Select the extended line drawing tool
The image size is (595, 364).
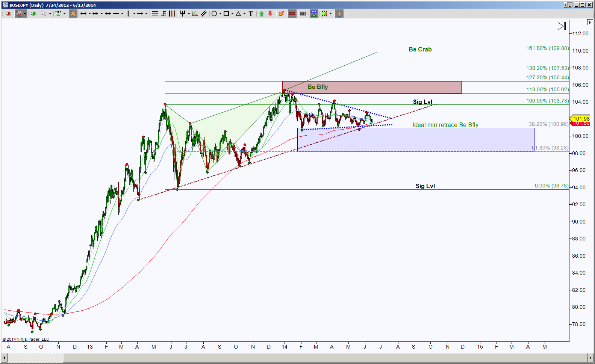[x=107, y=14]
